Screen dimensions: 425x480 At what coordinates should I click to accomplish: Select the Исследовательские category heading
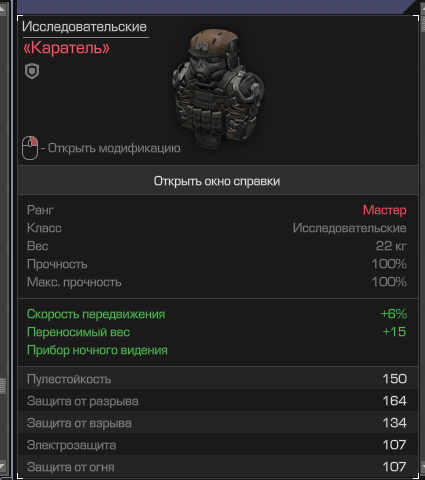pos(84,27)
